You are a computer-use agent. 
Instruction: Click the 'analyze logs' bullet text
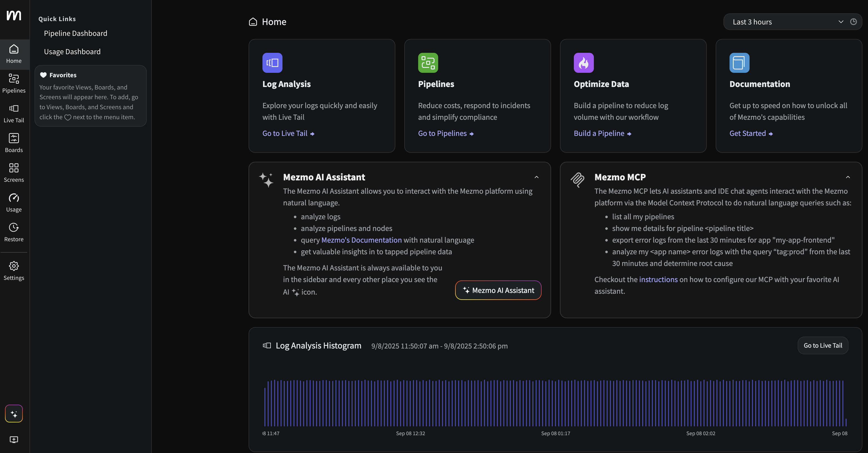point(321,216)
